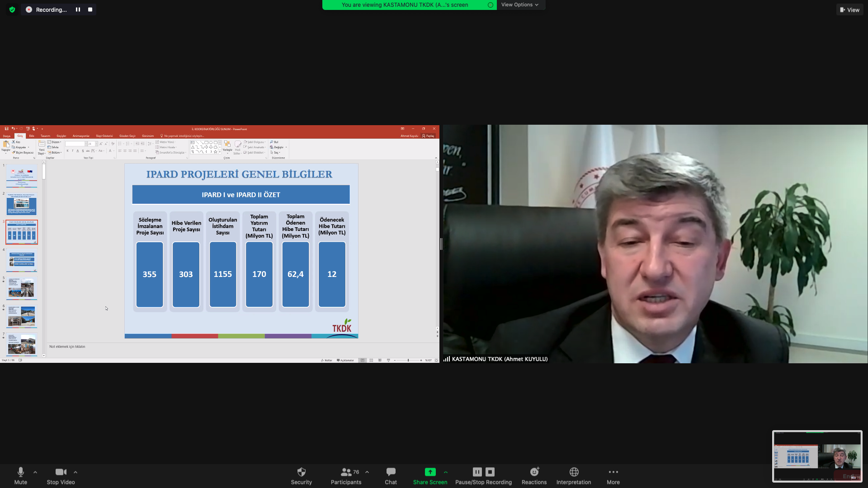Pause the recording from bottom toolbar
Screen dimensions: 868x488
click(x=477, y=472)
